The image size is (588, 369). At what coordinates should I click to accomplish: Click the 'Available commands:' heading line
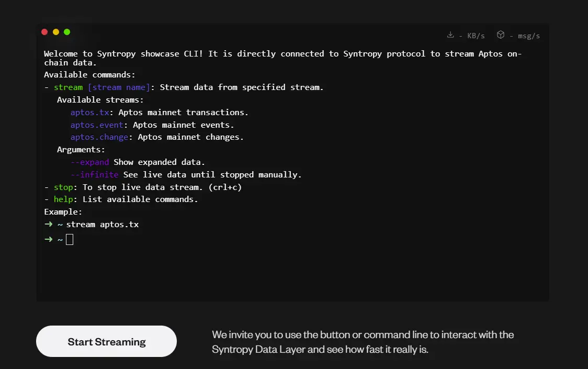(89, 75)
